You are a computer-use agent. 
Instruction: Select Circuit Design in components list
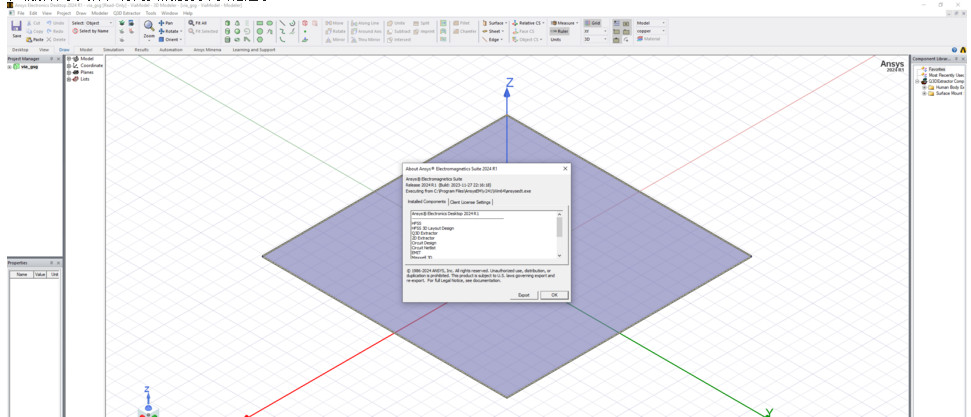pos(424,243)
